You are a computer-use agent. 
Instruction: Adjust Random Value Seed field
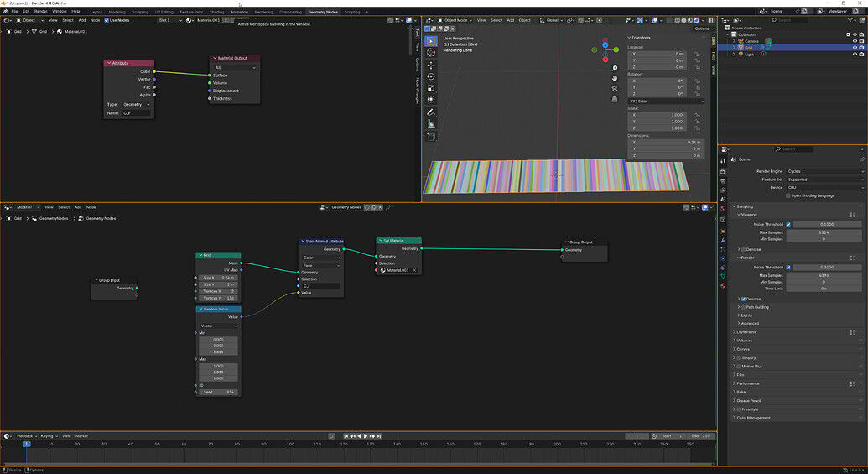click(x=219, y=392)
